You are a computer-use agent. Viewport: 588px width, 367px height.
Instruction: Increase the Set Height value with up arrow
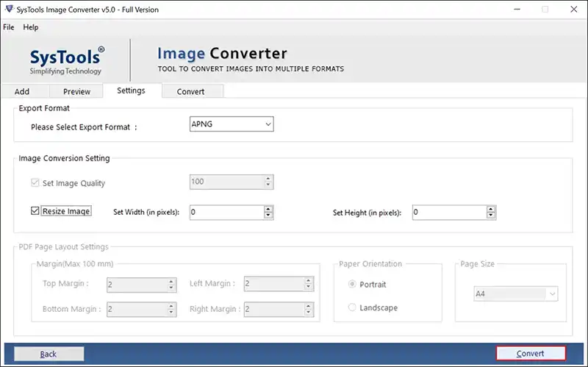pos(491,209)
